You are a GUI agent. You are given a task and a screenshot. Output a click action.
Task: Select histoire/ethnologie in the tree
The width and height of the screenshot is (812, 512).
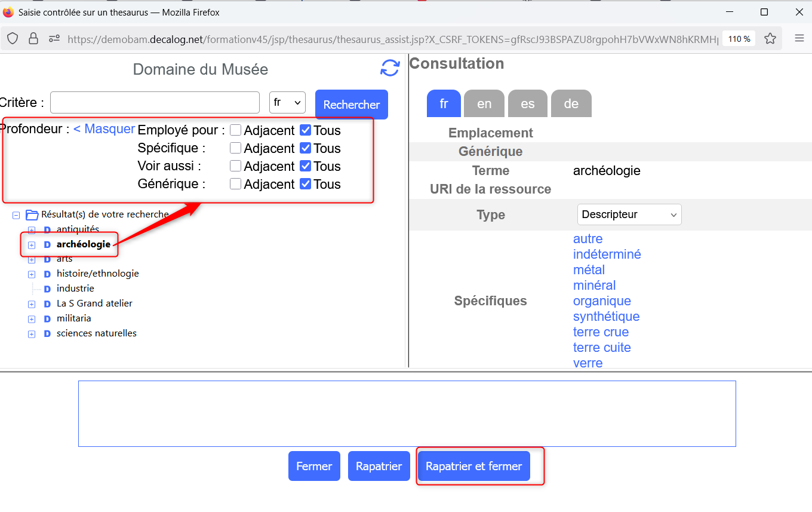[x=97, y=274]
